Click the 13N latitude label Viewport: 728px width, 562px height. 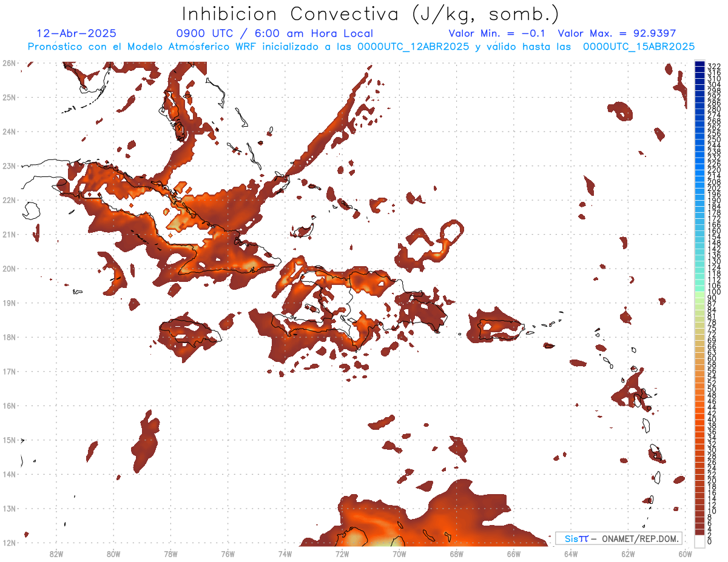pyautogui.click(x=9, y=508)
